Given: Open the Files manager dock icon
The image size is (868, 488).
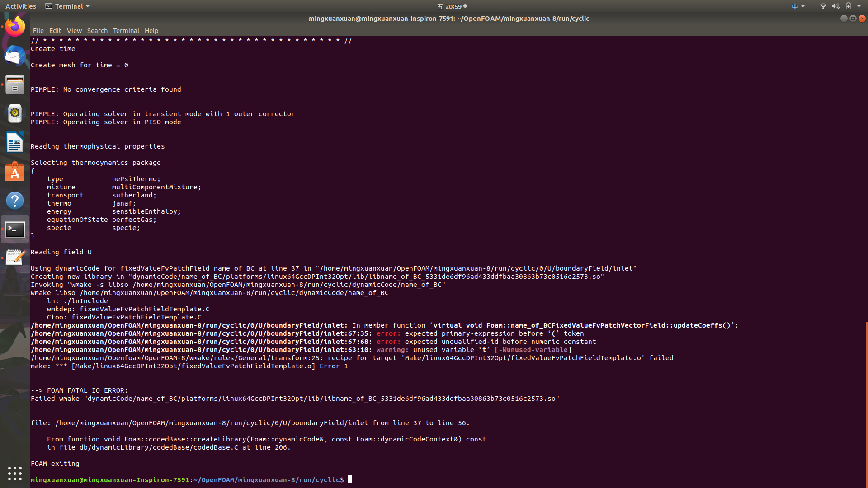Looking at the screenshot, I should coord(15,84).
